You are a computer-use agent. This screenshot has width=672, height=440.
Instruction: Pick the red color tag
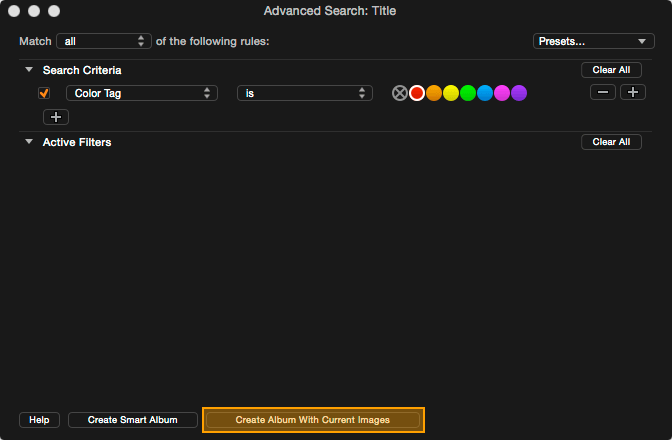tap(417, 93)
